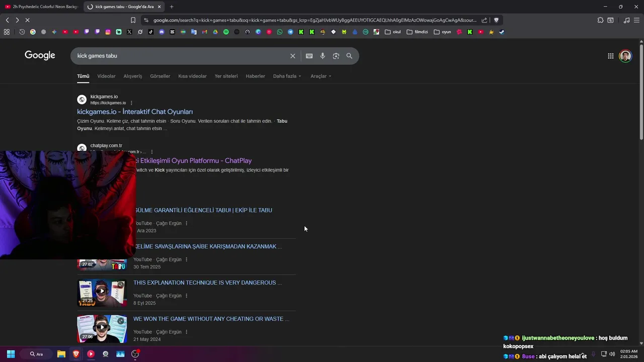
Task: Open the share icon in address bar
Action: 484,20
